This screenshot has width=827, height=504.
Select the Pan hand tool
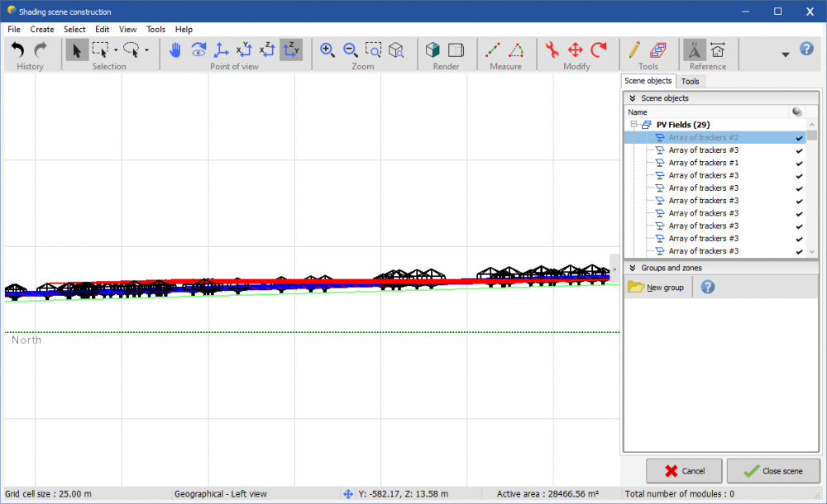click(x=175, y=50)
